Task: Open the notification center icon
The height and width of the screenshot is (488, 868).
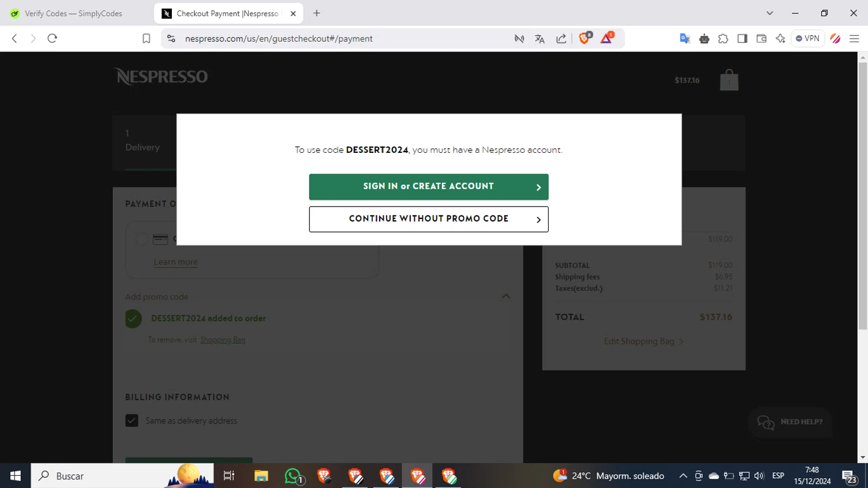Action: pyautogui.click(x=850, y=476)
